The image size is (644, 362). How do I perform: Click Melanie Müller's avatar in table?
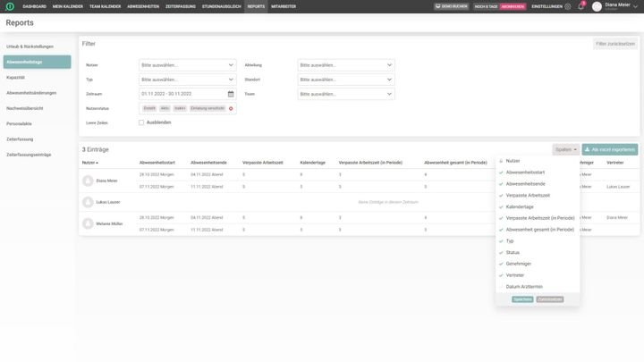(x=88, y=223)
